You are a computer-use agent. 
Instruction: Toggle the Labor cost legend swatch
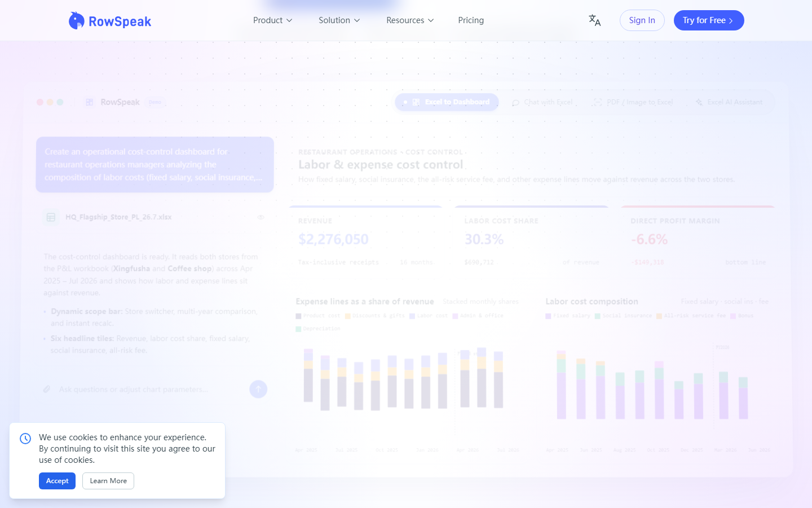click(412, 316)
